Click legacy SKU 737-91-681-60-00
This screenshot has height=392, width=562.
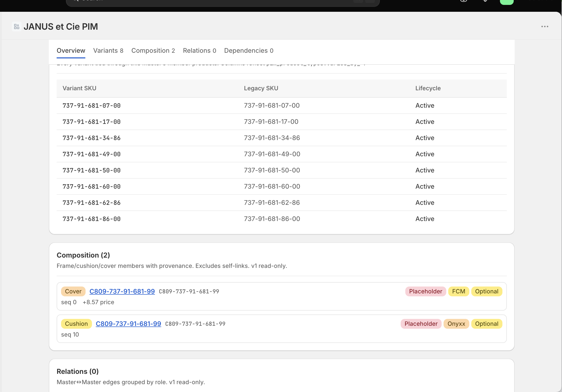click(x=272, y=186)
